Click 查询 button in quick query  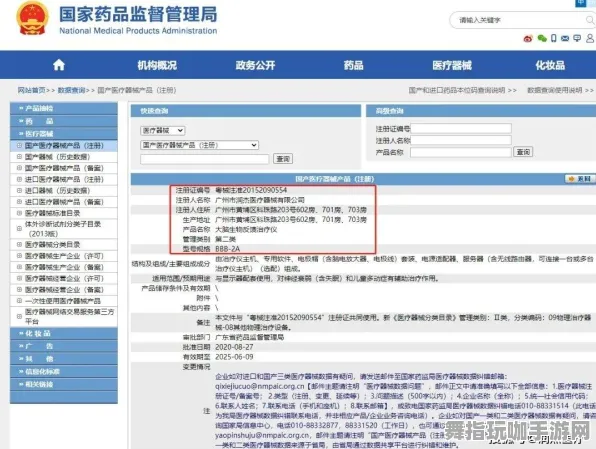283,159
